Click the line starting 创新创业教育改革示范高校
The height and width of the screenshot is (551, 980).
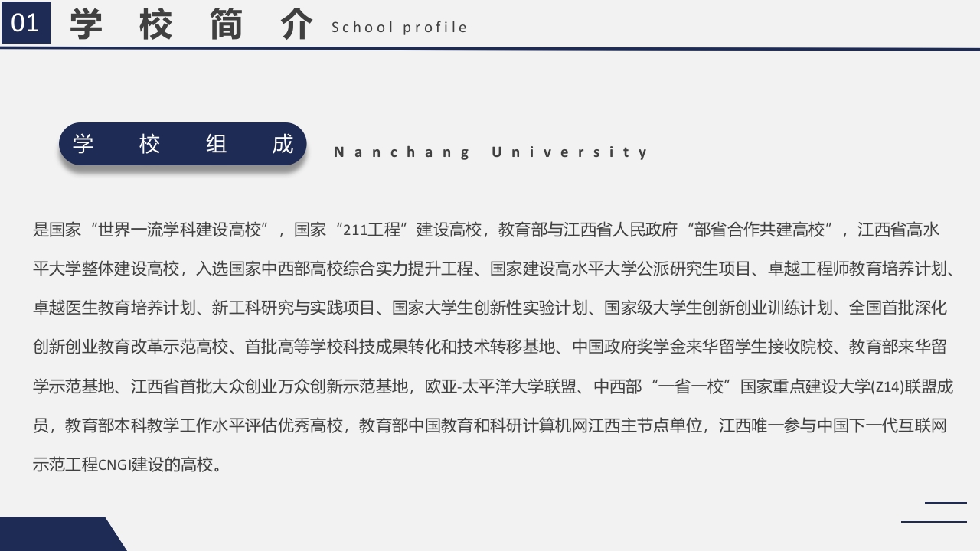click(490, 347)
